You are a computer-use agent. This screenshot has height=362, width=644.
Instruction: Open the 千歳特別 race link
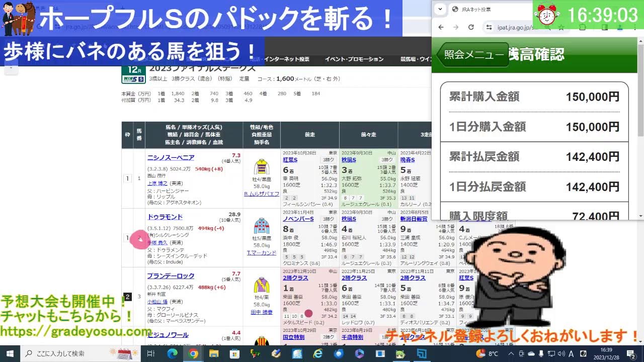pyautogui.click(x=353, y=337)
